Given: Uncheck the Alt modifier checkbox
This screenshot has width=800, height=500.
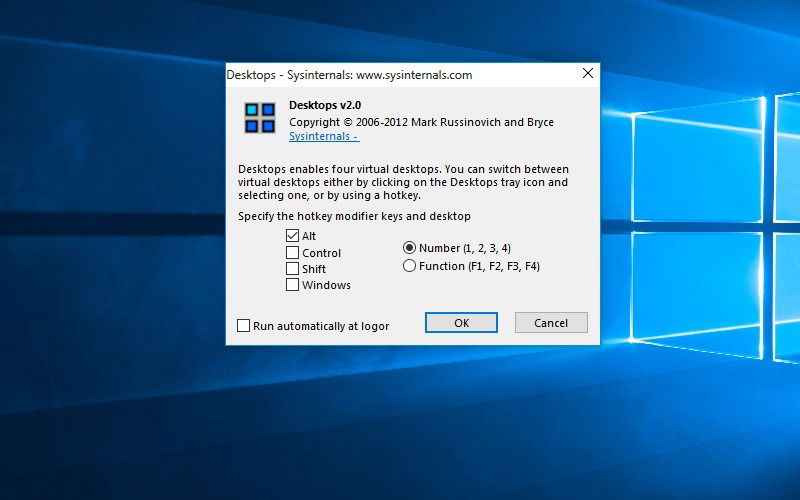Looking at the screenshot, I should 292,235.
